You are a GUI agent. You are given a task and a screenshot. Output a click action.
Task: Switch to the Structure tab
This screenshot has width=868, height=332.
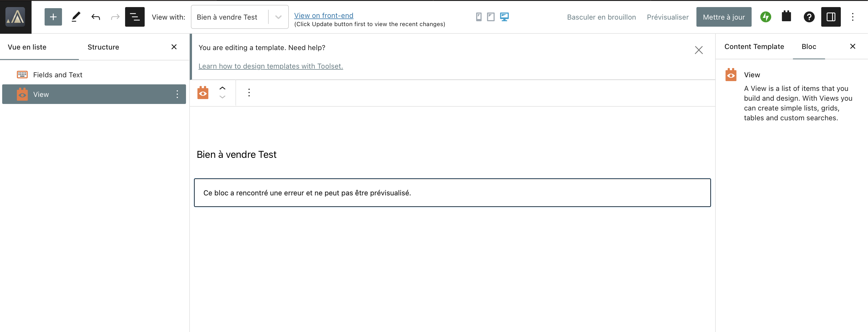tap(103, 47)
